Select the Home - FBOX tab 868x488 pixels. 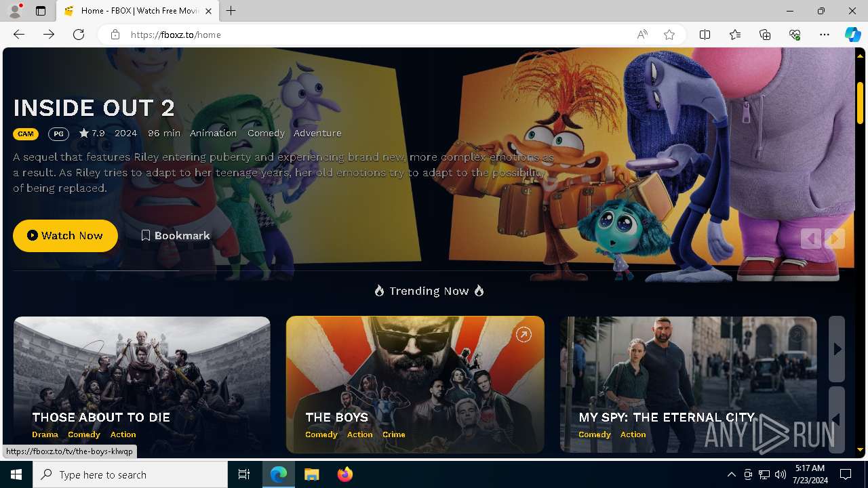coord(138,11)
